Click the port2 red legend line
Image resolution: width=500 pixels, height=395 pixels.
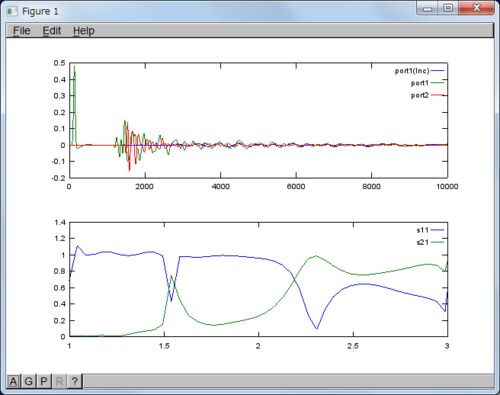(x=438, y=95)
